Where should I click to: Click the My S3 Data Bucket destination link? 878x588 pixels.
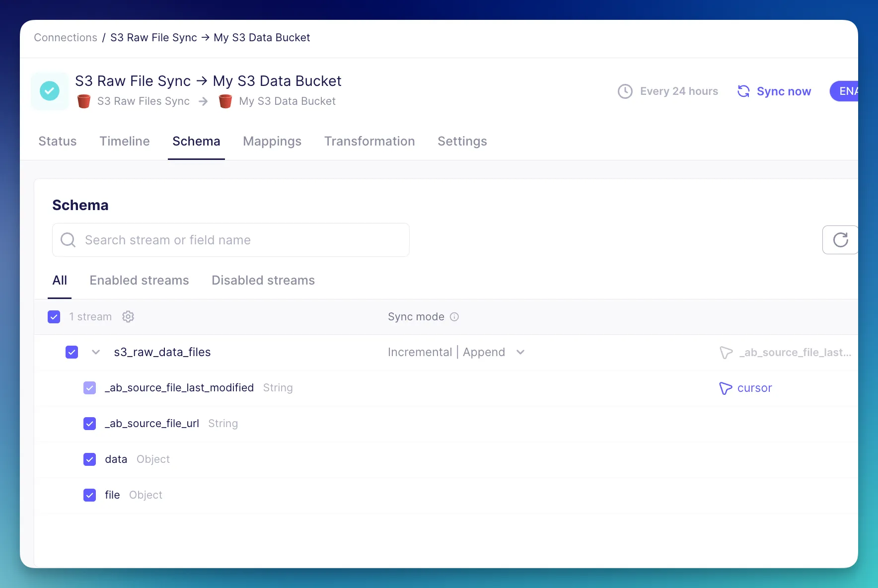coord(288,101)
